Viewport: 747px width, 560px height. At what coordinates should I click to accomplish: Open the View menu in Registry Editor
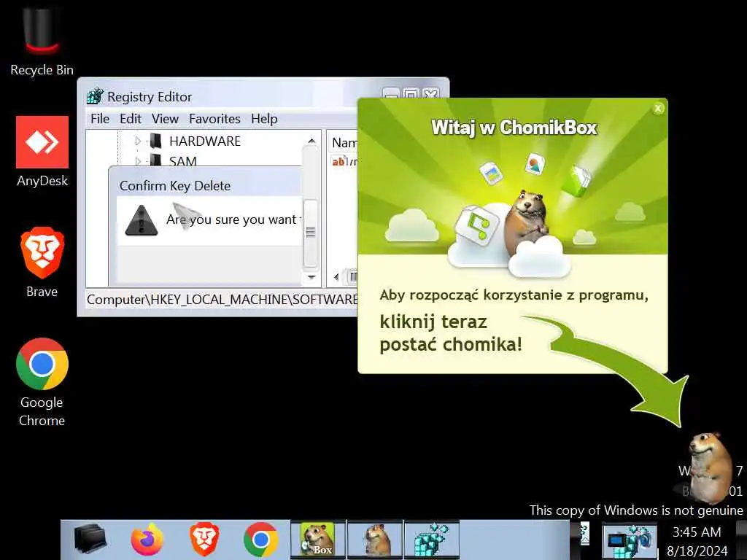click(x=165, y=119)
